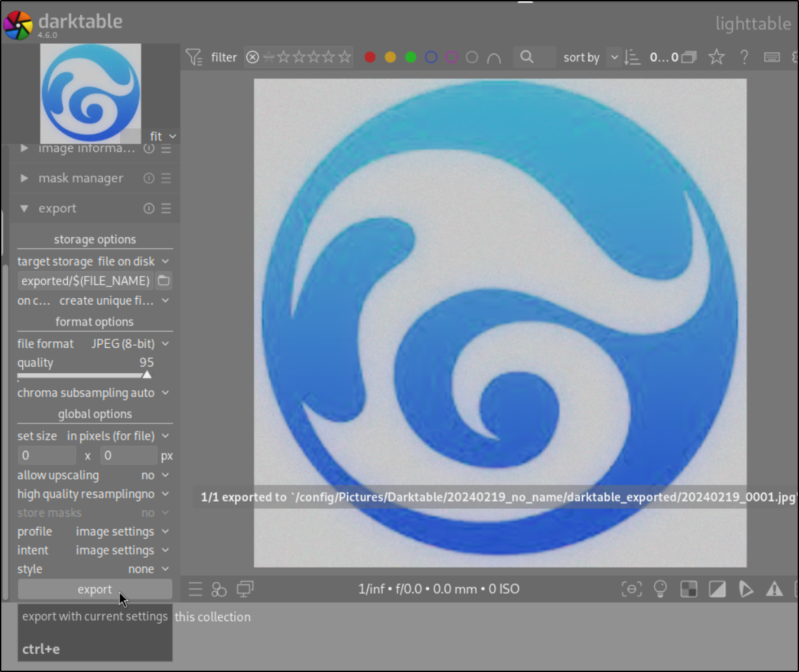Image resolution: width=799 pixels, height=672 pixels.
Task: Toggle the blue color label filter
Action: (x=430, y=57)
